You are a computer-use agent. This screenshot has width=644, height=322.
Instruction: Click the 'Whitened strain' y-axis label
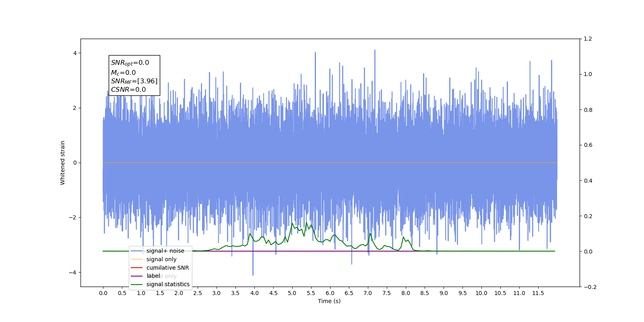pyautogui.click(x=62, y=163)
